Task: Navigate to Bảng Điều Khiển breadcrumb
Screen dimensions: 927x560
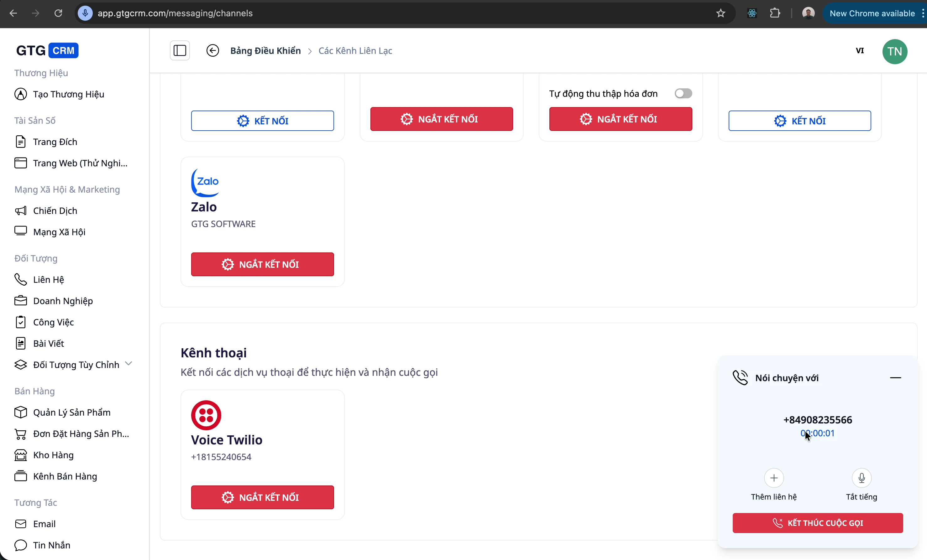Action: pos(265,50)
